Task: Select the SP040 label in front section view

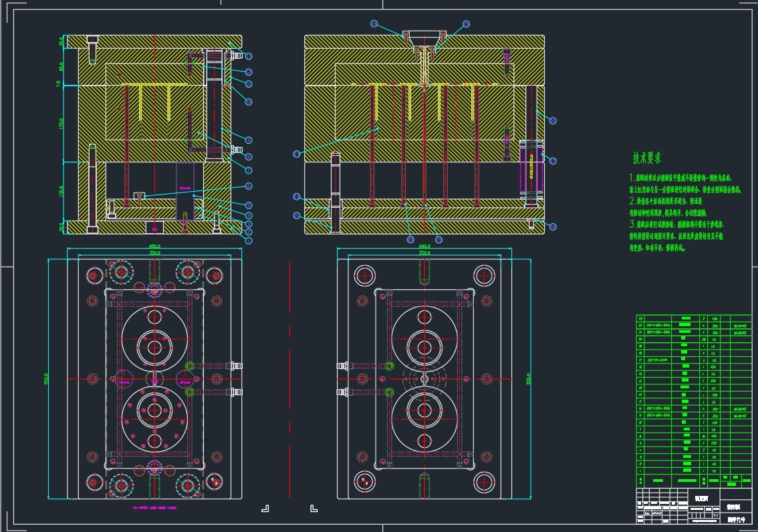Action: pos(185,188)
